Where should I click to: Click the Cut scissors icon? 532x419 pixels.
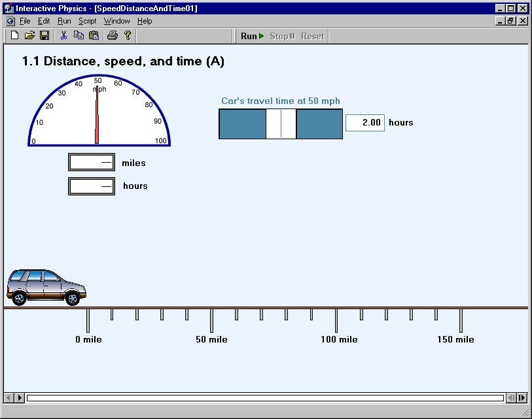(x=63, y=35)
